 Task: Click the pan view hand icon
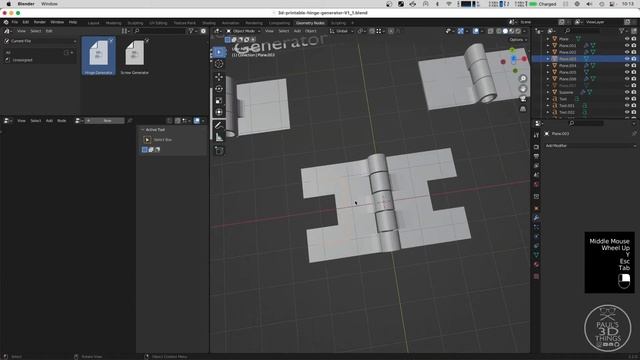coord(523,89)
